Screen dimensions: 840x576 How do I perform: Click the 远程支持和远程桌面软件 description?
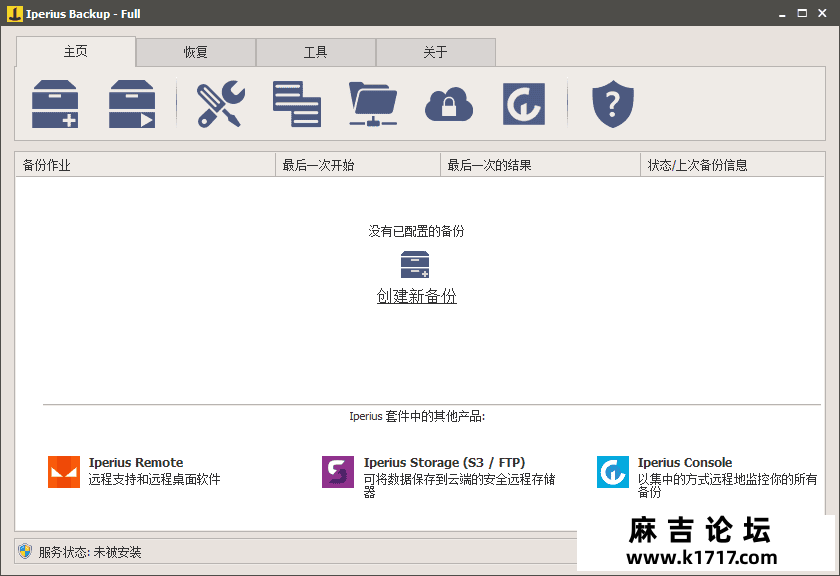click(x=154, y=479)
